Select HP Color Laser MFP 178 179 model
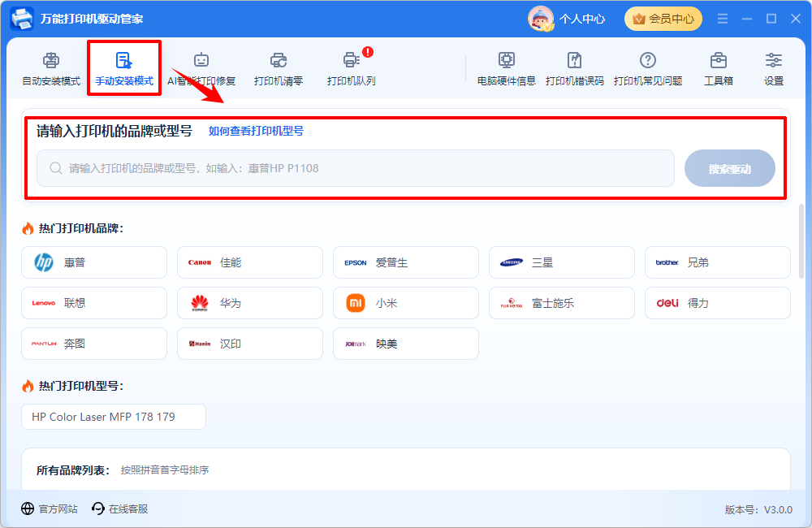The width and height of the screenshot is (812, 528). point(114,417)
